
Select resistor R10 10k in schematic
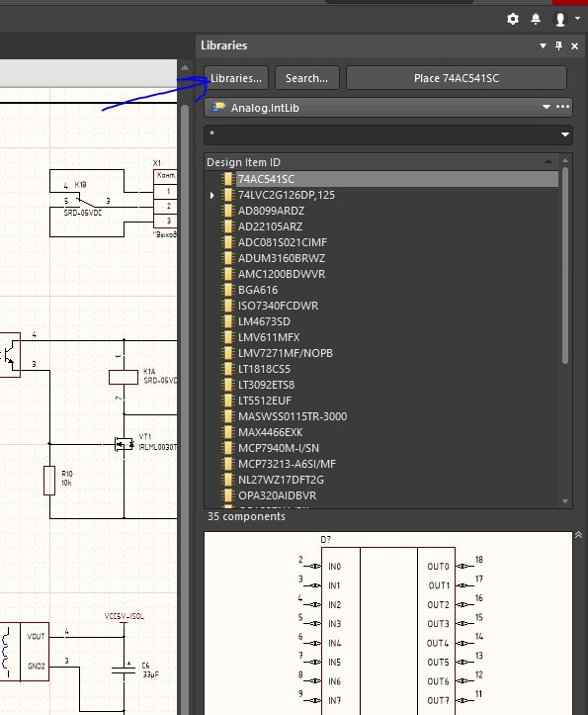coord(49,480)
